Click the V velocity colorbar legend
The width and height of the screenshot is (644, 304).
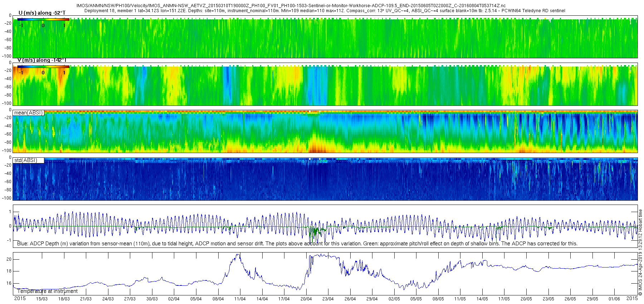click(x=43, y=67)
